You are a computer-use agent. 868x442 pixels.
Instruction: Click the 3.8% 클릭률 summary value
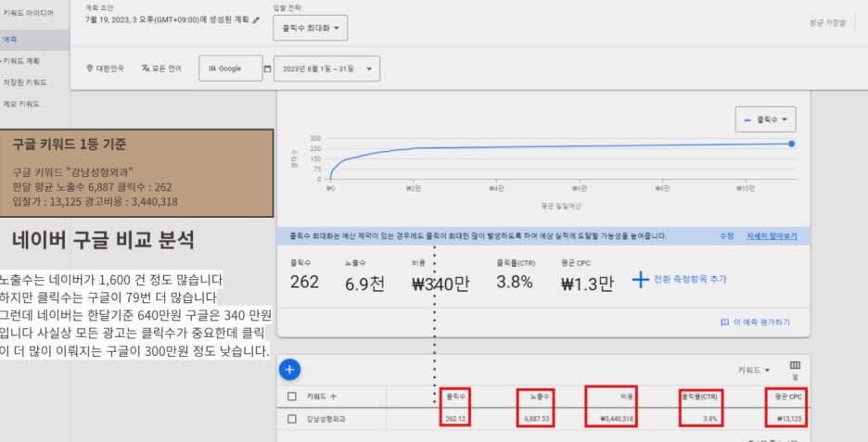point(515,282)
